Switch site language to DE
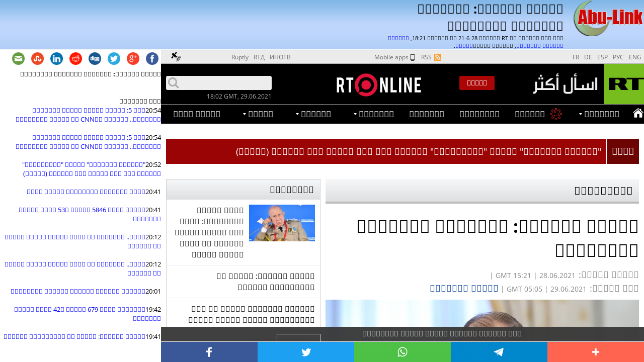Screen dimensions: 644x362 coord(588,57)
